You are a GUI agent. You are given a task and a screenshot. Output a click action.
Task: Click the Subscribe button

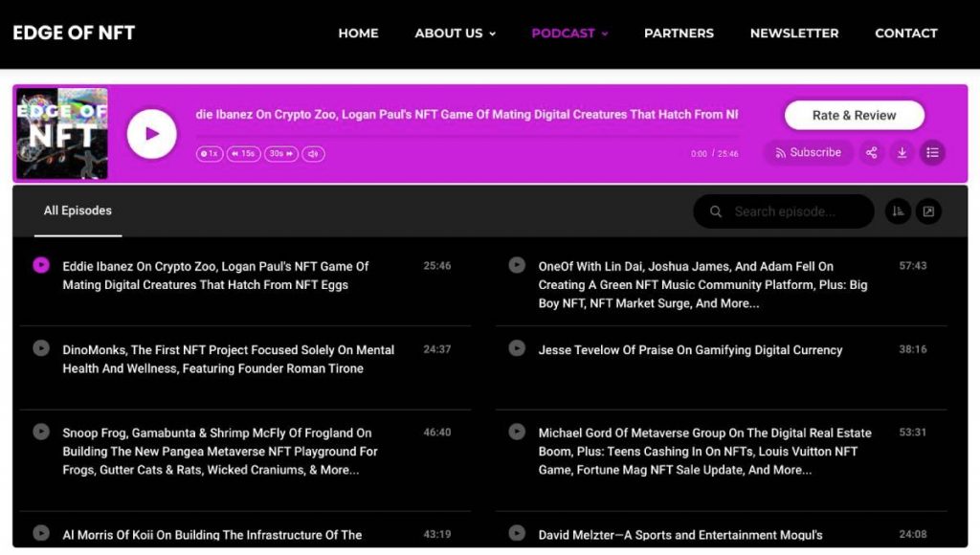tap(808, 152)
